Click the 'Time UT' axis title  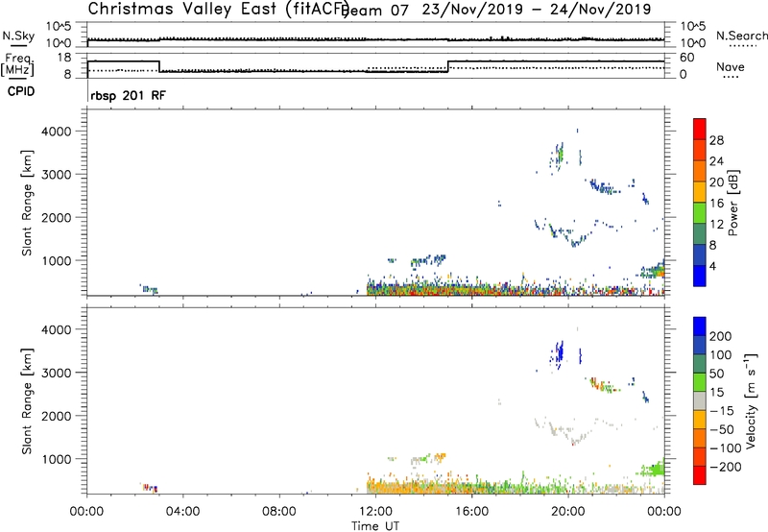[x=375, y=526]
